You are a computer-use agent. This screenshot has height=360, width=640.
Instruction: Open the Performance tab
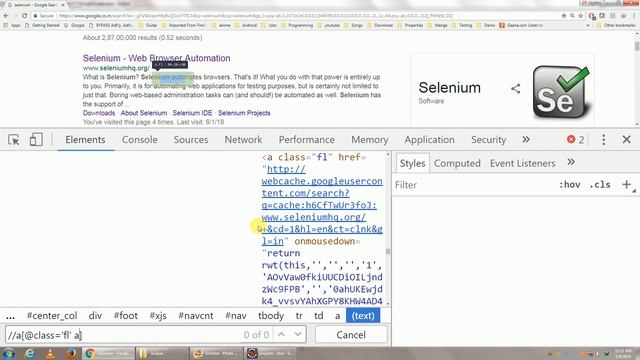pos(307,140)
